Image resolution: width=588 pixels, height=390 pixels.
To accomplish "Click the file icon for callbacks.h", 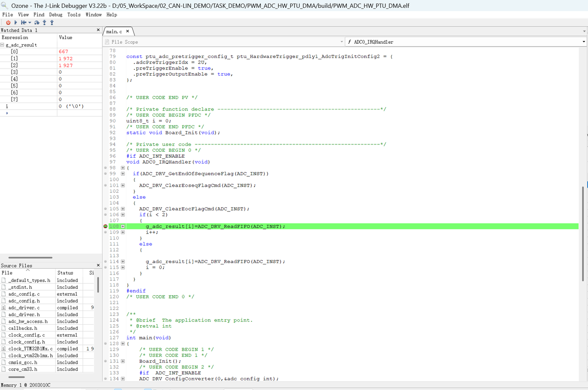I will (4, 328).
